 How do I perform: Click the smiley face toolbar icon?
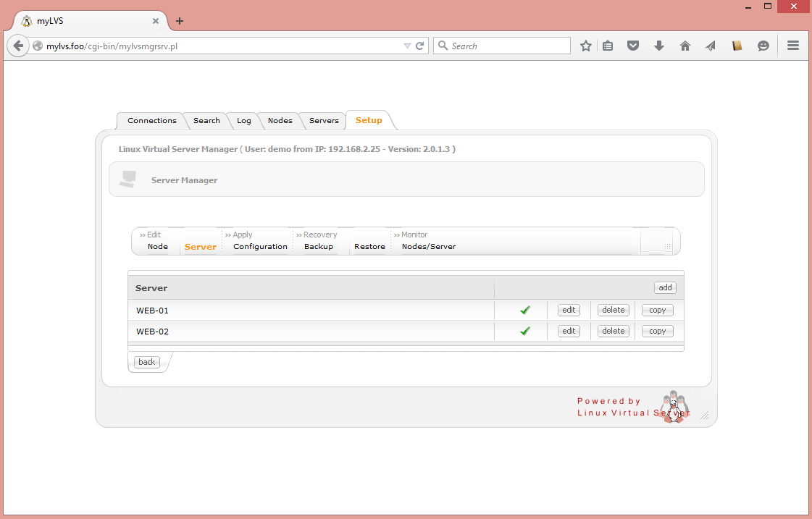coord(763,46)
